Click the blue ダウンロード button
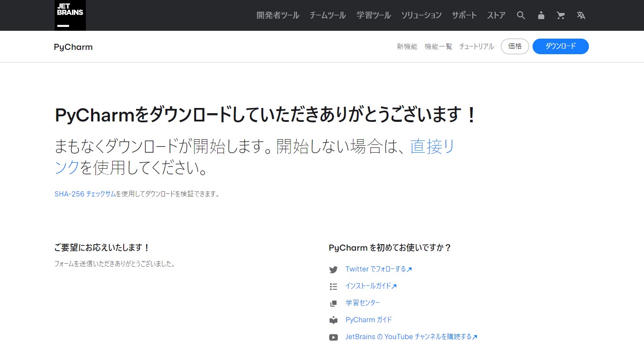 point(561,46)
